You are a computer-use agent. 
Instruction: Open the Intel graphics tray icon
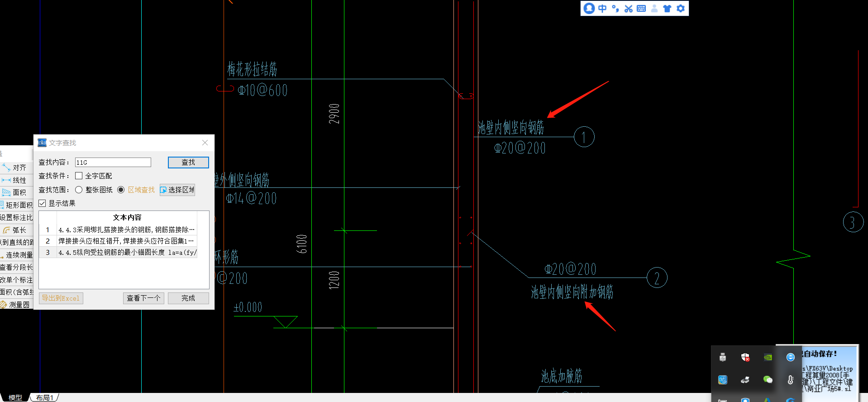tap(723, 380)
